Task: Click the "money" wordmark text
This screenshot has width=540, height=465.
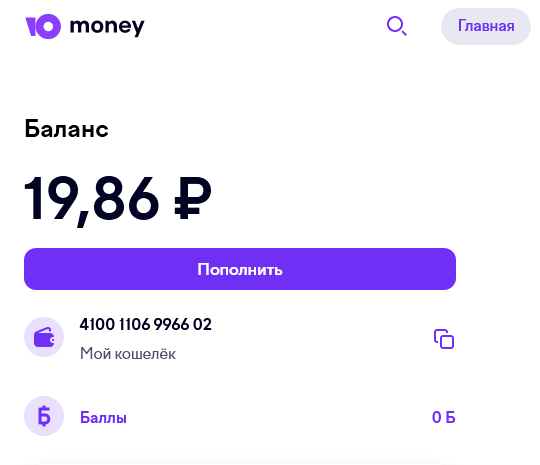Action: [107, 27]
